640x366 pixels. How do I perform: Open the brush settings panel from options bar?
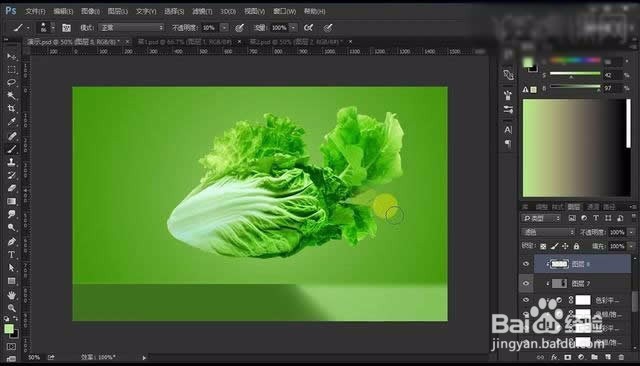click(x=66, y=28)
